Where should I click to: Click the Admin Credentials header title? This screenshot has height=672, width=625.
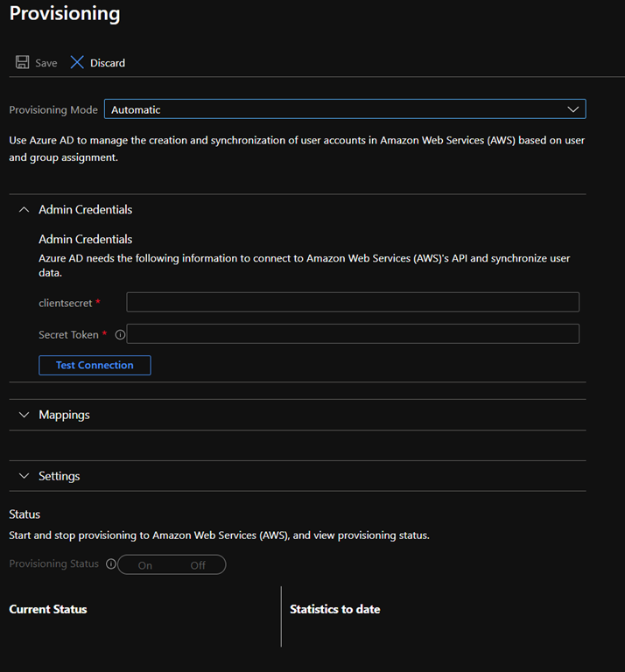(x=86, y=210)
